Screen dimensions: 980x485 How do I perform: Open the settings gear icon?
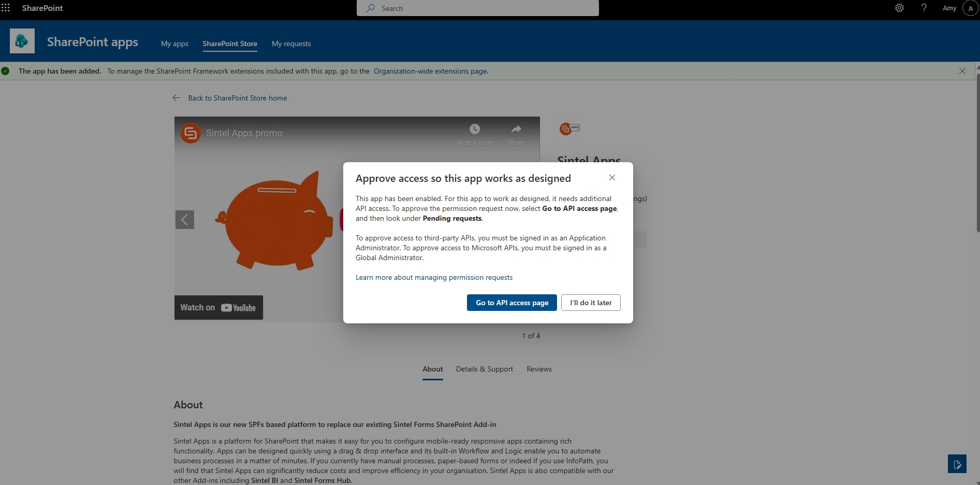899,8
